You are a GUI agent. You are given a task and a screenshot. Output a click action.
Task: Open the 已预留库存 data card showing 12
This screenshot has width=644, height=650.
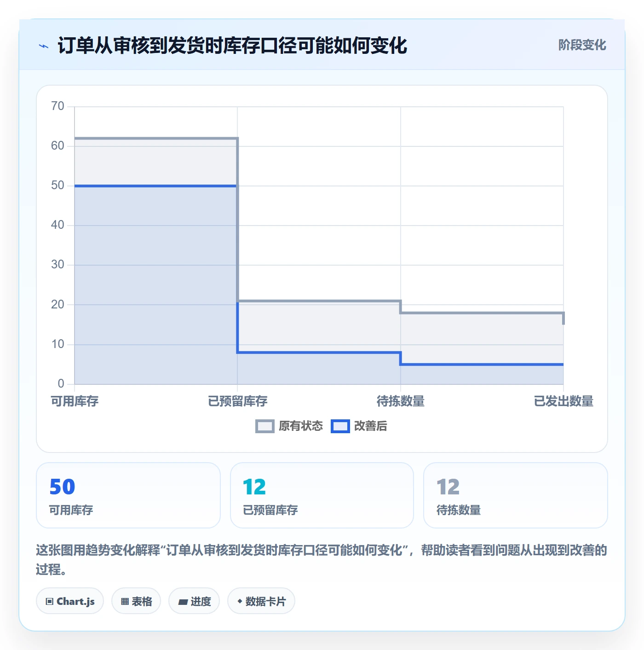[x=322, y=495]
